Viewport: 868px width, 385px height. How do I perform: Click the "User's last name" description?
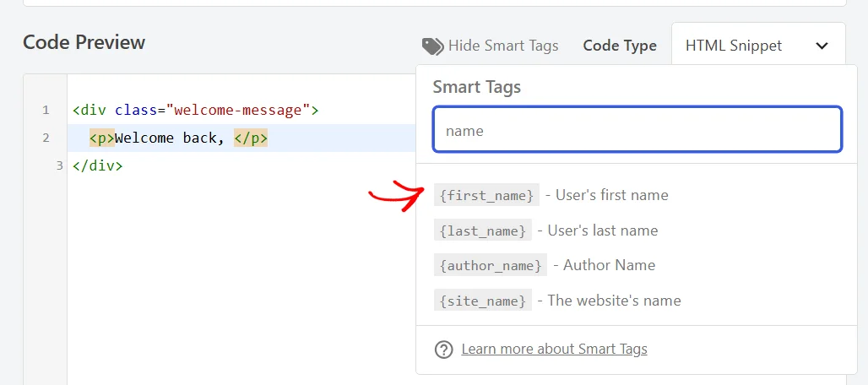(603, 230)
